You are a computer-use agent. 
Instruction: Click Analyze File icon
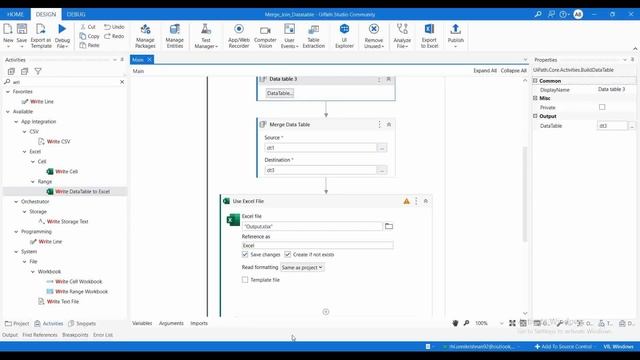[402, 29]
